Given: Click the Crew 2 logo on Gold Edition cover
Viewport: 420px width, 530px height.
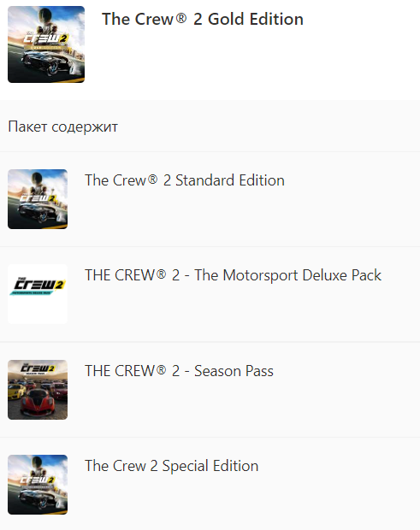Looking at the screenshot, I should tap(45, 39).
